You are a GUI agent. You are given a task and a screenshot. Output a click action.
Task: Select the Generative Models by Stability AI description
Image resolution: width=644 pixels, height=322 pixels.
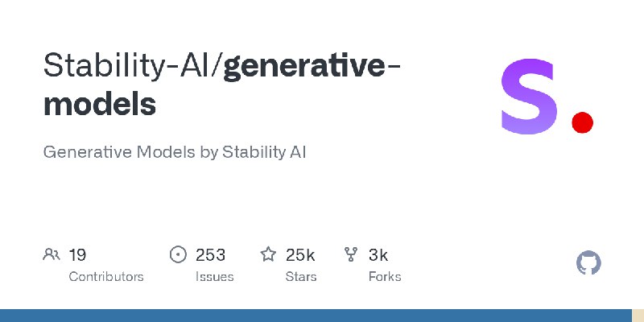[175, 152]
